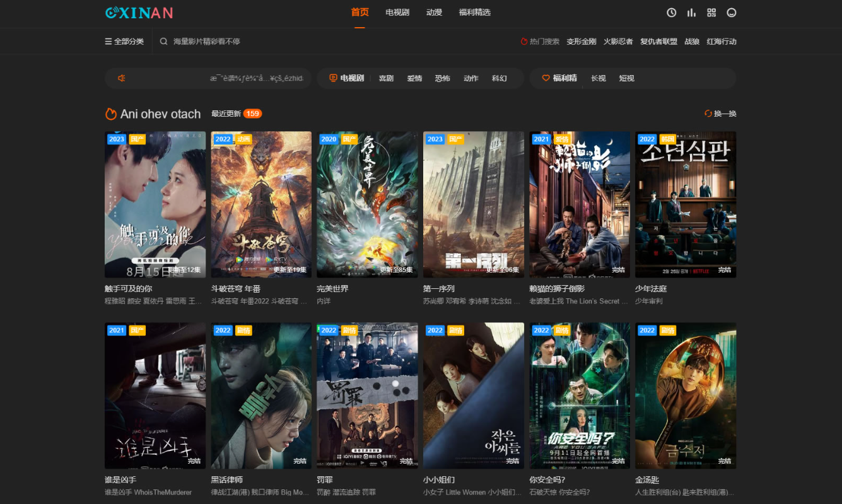Click the XINAN site logo
The height and width of the screenshot is (504, 842).
coord(139,13)
